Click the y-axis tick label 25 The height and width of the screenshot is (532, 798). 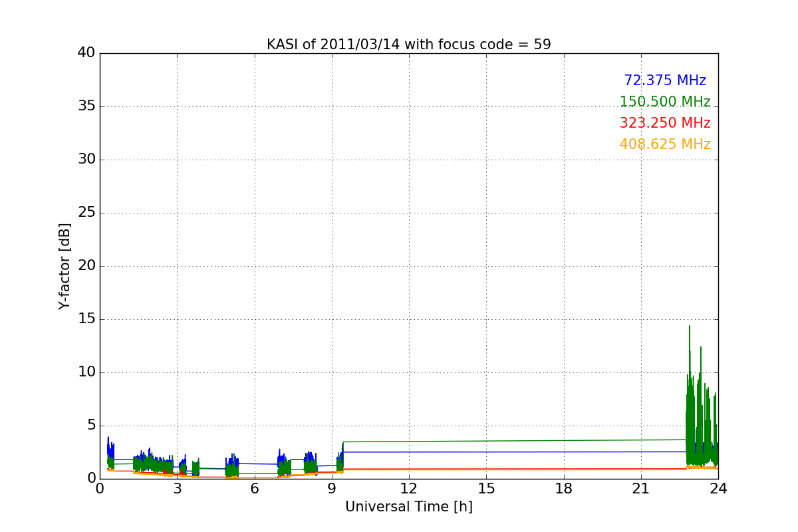[86, 213]
